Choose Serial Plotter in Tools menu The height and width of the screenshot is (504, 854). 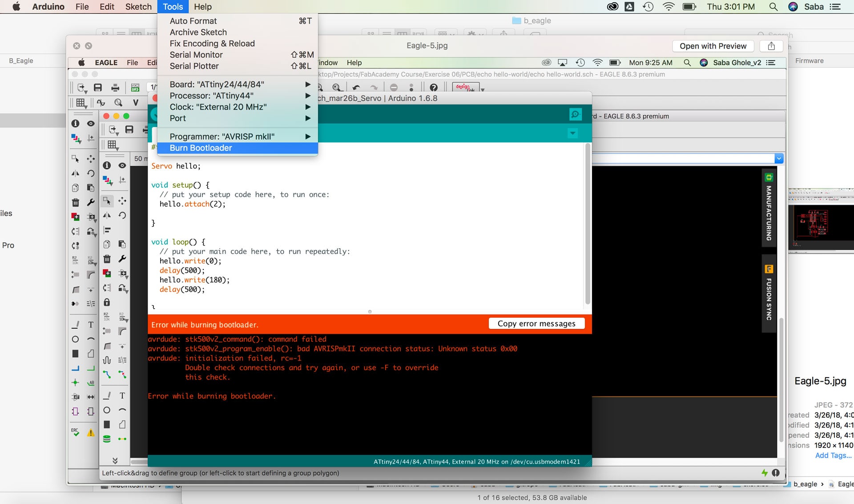[238, 66]
